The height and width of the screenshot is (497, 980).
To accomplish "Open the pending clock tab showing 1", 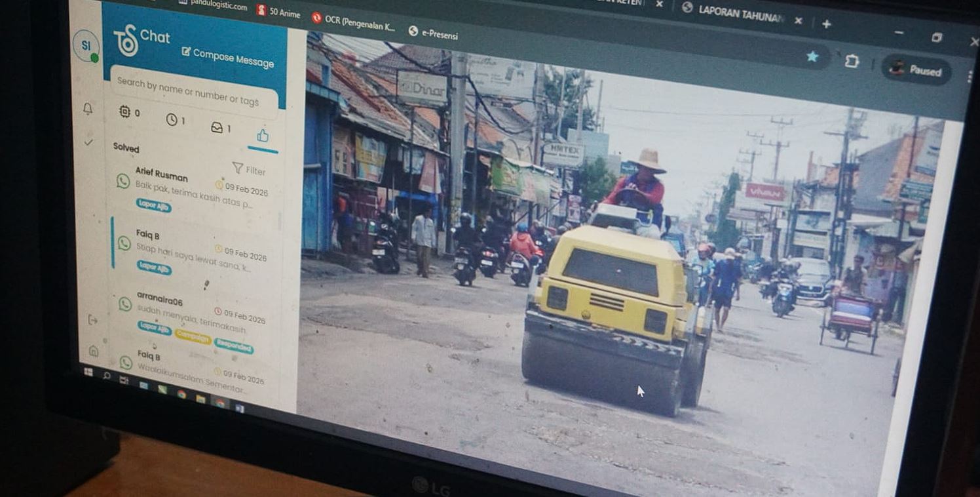I will click(x=175, y=119).
